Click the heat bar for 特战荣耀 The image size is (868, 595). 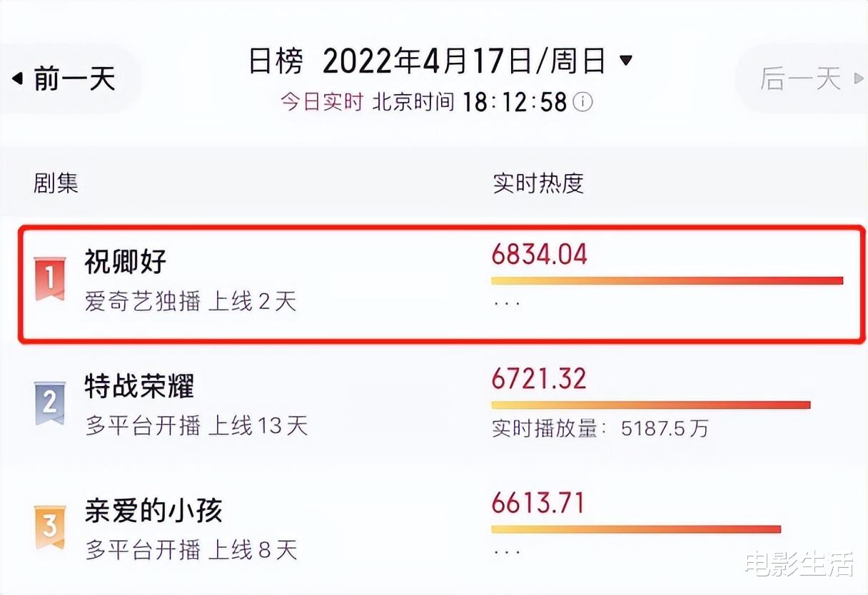pos(651,405)
